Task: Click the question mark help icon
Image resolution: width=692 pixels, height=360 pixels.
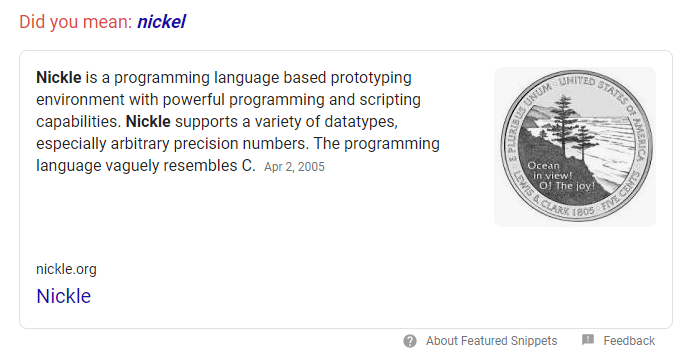Action: [410, 341]
